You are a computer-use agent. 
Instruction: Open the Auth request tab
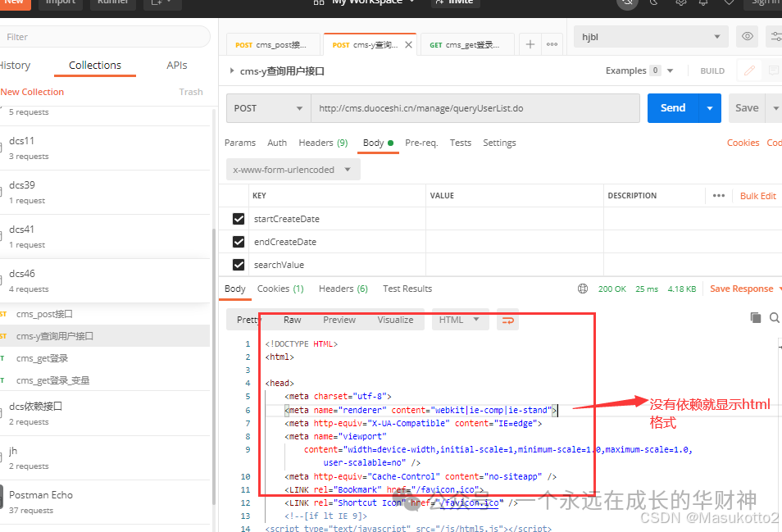pyautogui.click(x=277, y=143)
